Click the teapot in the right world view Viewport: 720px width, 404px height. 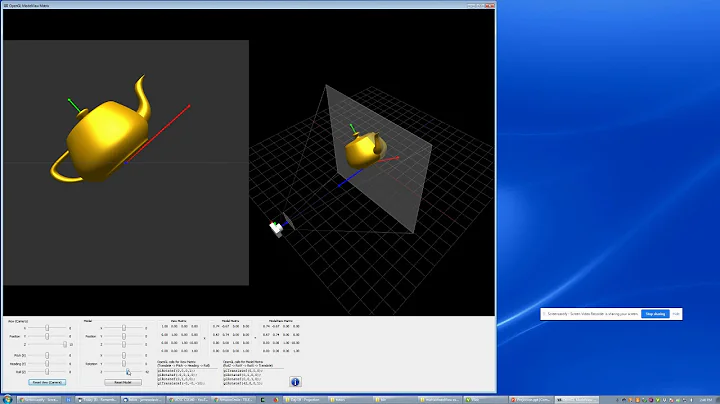pyautogui.click(x=366, y=149)
